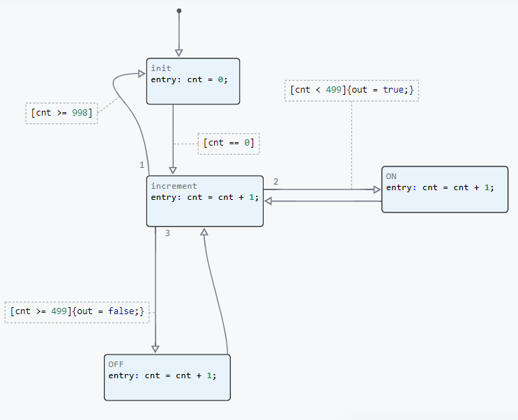Click the [cnt < 499]{out = true;} label
518x420 pixels.
(352, 91)
